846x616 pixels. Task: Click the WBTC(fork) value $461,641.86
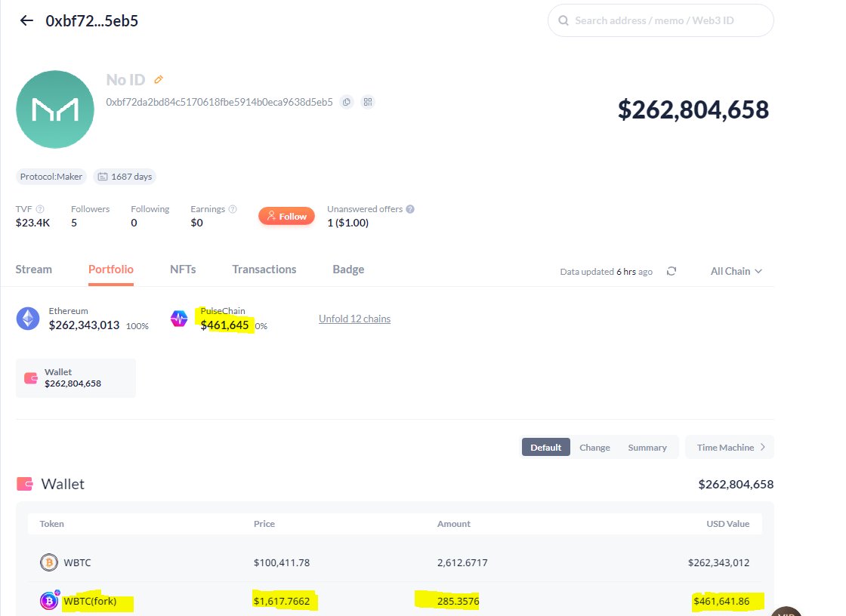pos(721,601)
